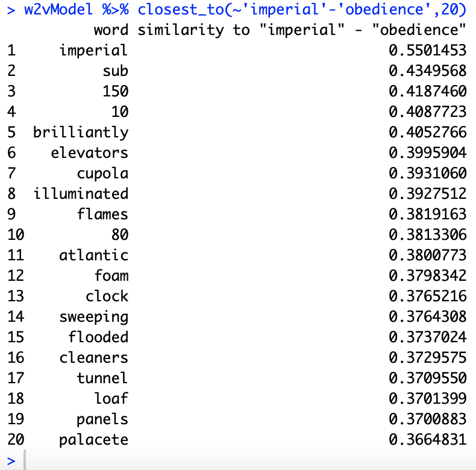Click the similarity value 0.4349568 for 'sub'

click(428, 71)
